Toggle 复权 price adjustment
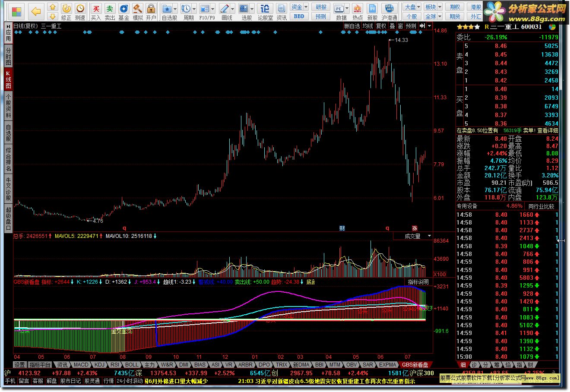Image resolution: width=570 pixels, height=392 pixels. [x=381, y=26]
